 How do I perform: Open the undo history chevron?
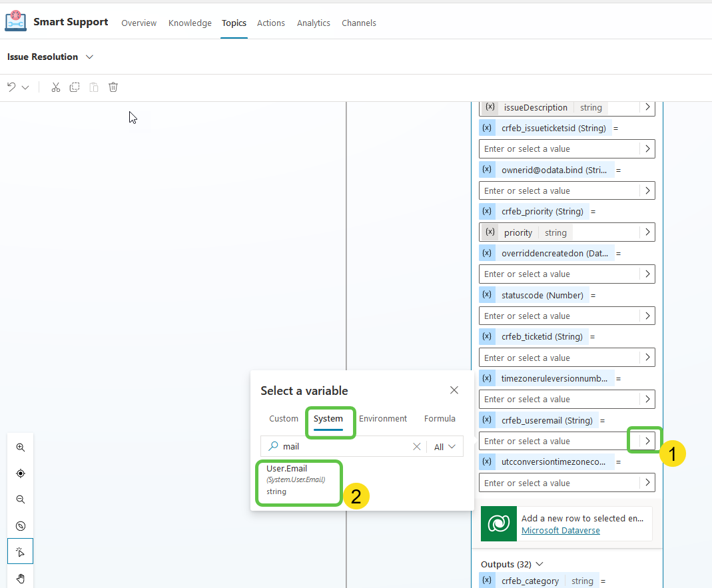point(25,87)
